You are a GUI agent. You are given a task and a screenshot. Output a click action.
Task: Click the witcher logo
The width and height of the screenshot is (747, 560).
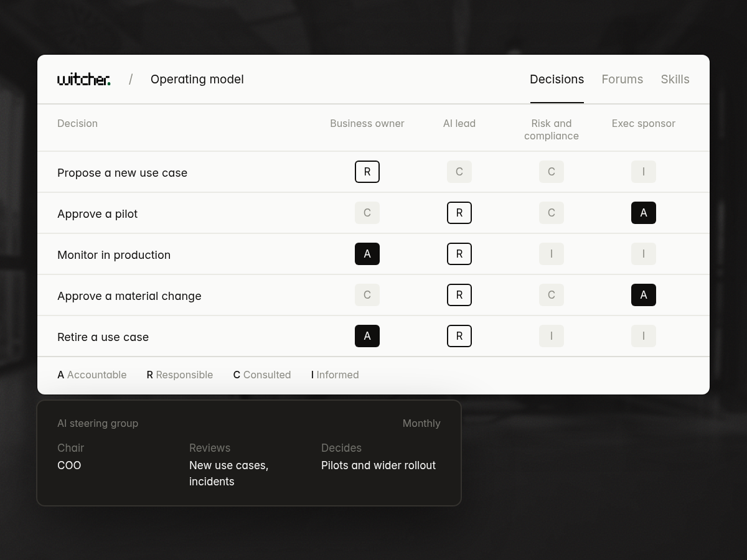tap(84, 79)
